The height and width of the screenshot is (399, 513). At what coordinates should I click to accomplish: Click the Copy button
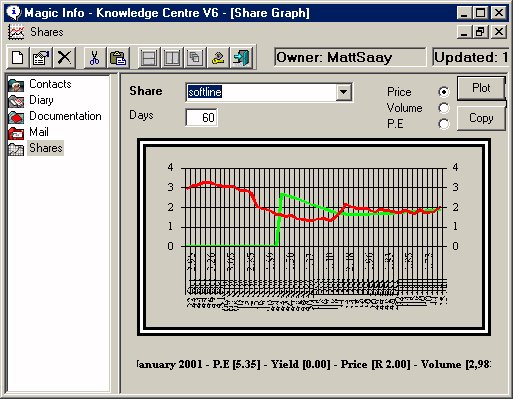[481, 118]
